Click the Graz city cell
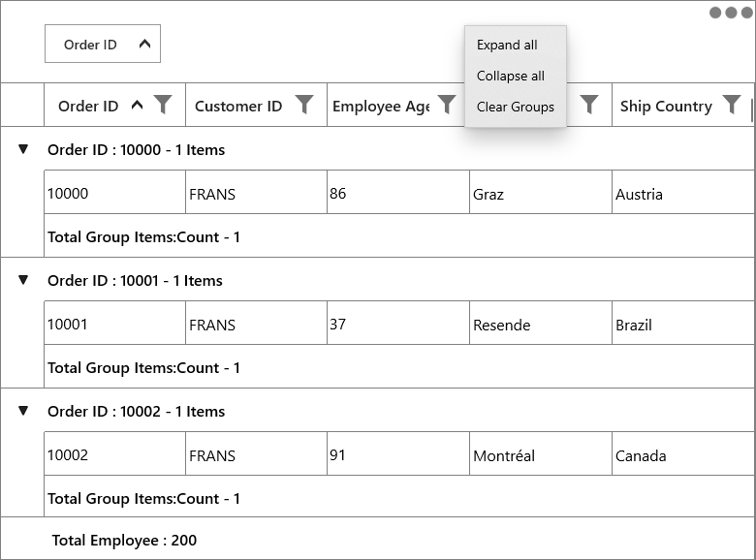Image resolution: width=756 pixels, height=560 pixels. (541, 192)
